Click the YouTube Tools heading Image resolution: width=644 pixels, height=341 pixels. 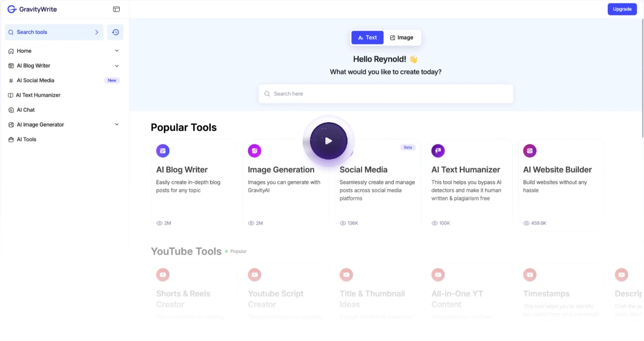[x=186, y=251]
